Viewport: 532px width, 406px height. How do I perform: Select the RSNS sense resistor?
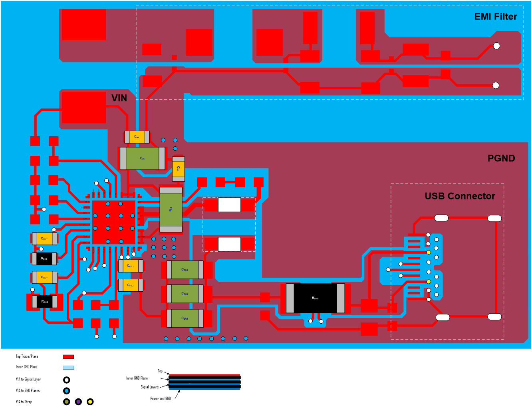click(x=315, y=298)
